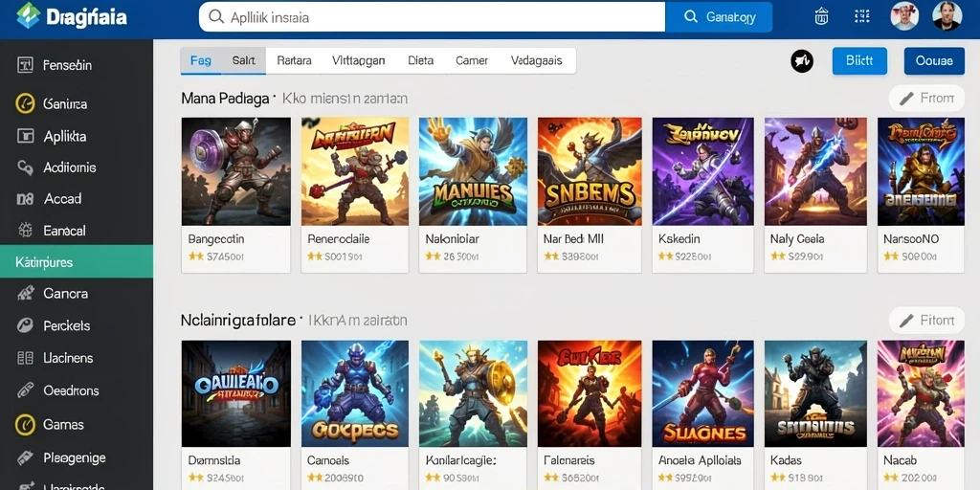980x490 pixels.
Task: Open the Renerodaile game thumbnail
Action: point(355,171)
